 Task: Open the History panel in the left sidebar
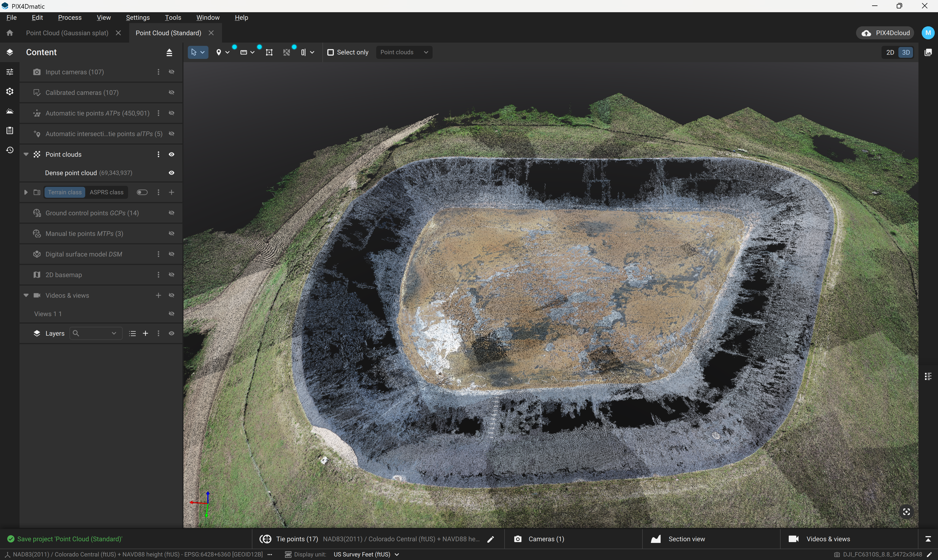click(x=9, y=150)
